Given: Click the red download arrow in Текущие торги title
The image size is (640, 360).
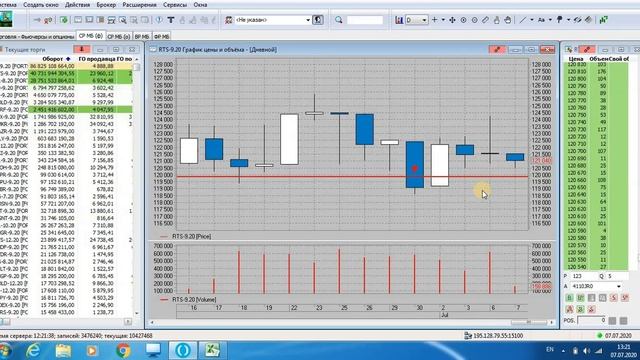Looking at the screenshot, I should click(82, 49).
